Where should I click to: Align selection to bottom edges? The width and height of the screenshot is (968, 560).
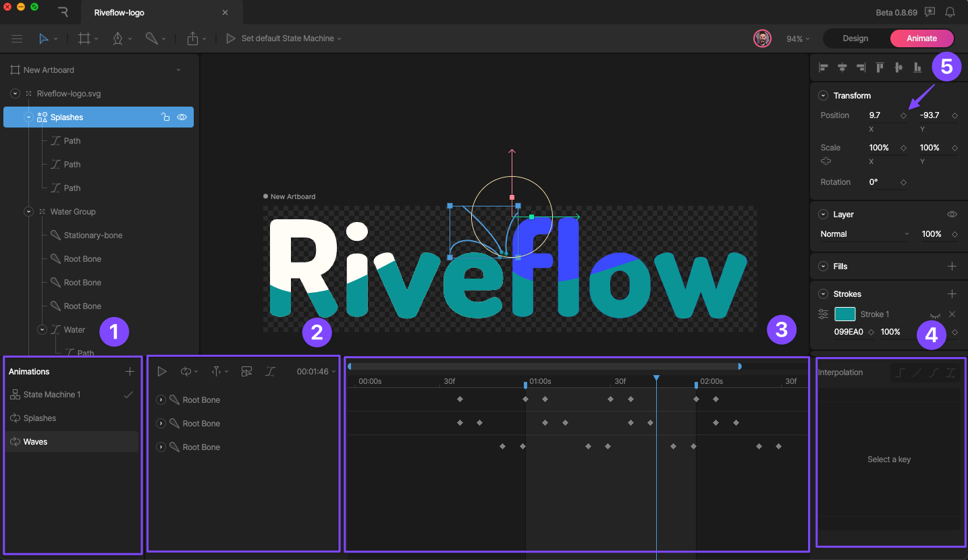point(917,67)
